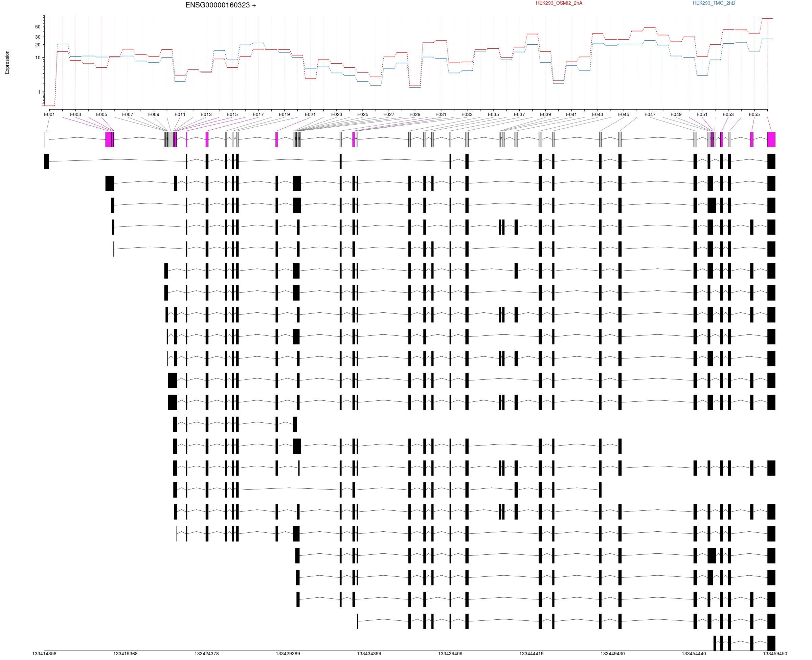Click genomic coordinate 133419368
The image size is (812, 660).
(x=126, y=654)
